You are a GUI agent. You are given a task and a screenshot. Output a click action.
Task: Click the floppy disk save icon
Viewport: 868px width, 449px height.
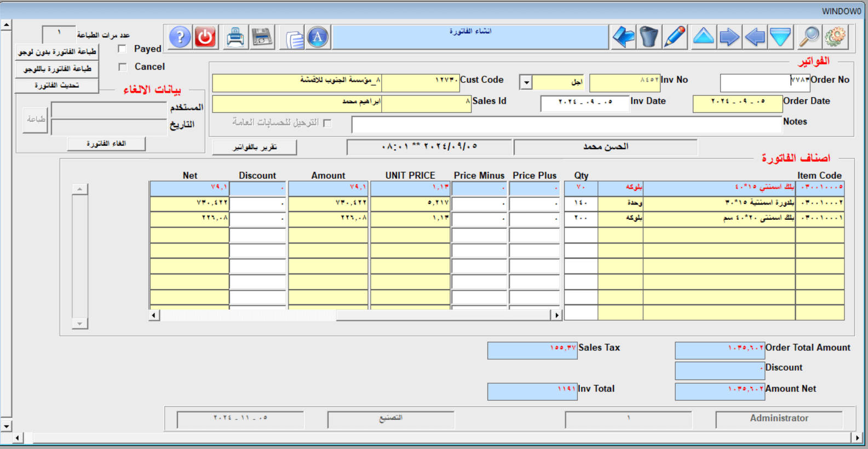tap(262, 37)
